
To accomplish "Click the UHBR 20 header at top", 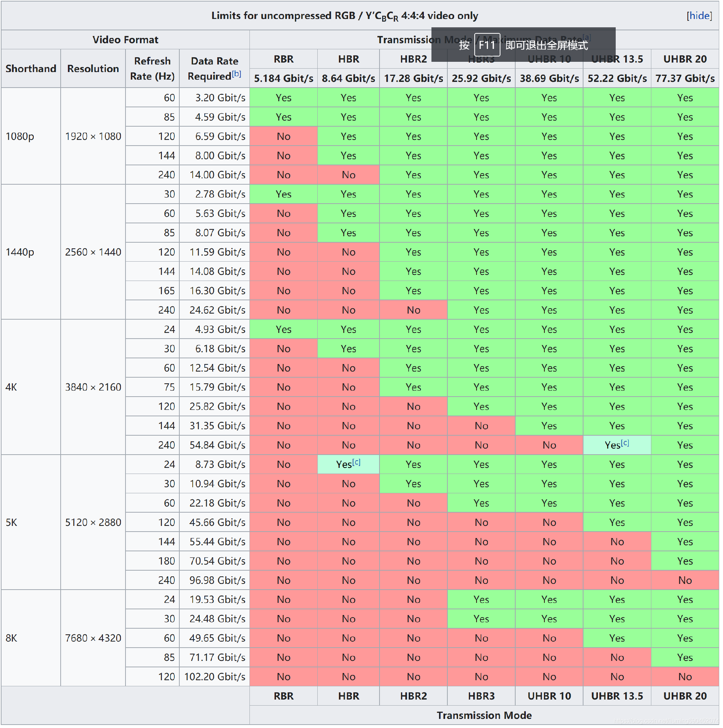I will tap(685, 59).
